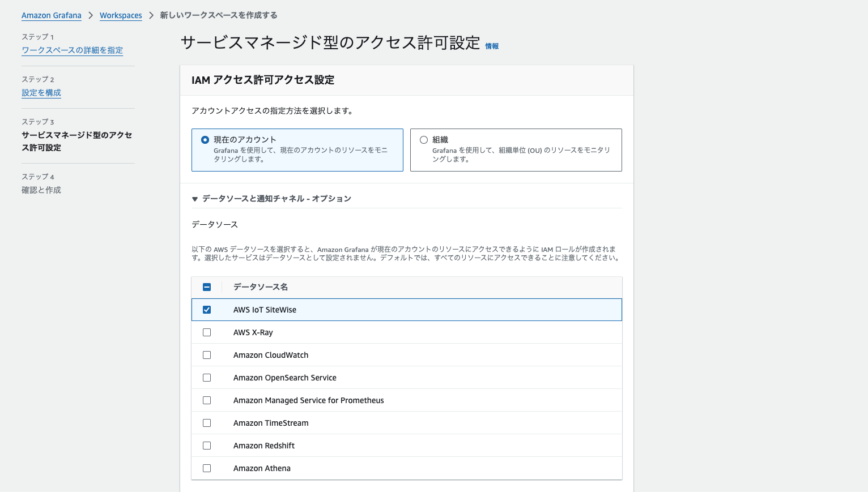The image size is (868, 492).
Task: Toggle the select-all checkbox in the table header
Action: click(x=207, y=287)
